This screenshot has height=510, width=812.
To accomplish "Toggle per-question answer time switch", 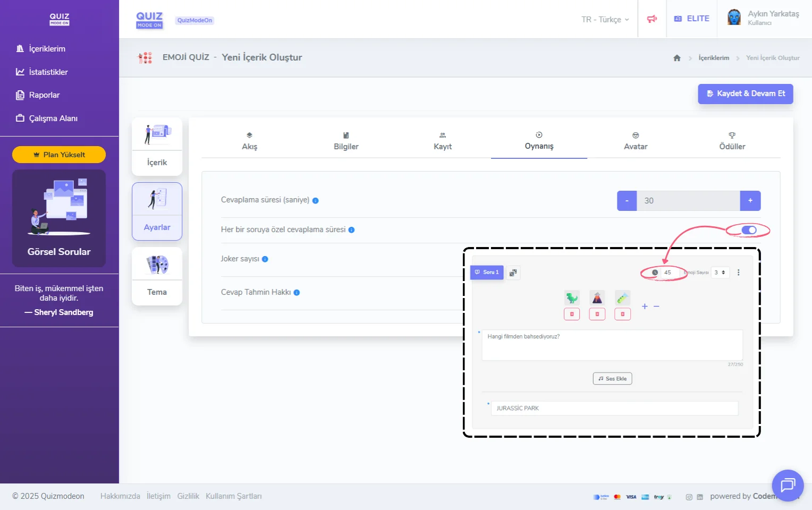I will point(749,230).
